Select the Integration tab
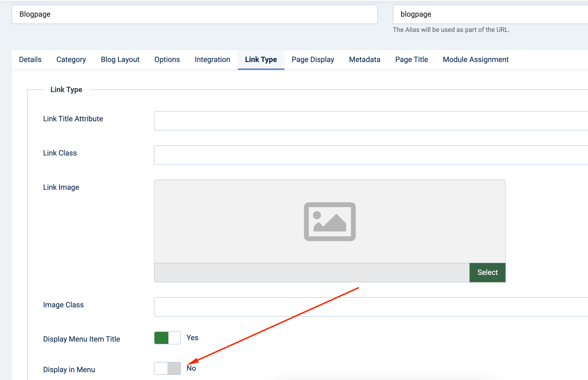Viewport: 588px width, 380px height. (212, 59)
